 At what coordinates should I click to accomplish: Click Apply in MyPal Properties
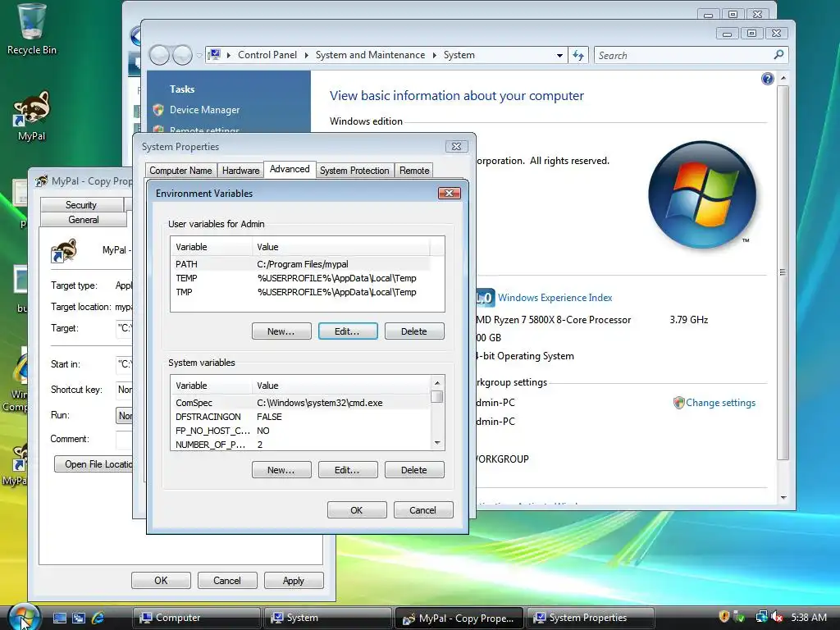tap(294, 581)
